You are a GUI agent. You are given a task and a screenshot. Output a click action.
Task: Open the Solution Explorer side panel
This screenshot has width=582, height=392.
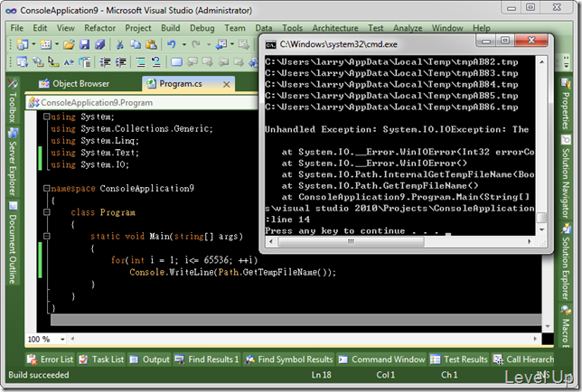(566, 262)
